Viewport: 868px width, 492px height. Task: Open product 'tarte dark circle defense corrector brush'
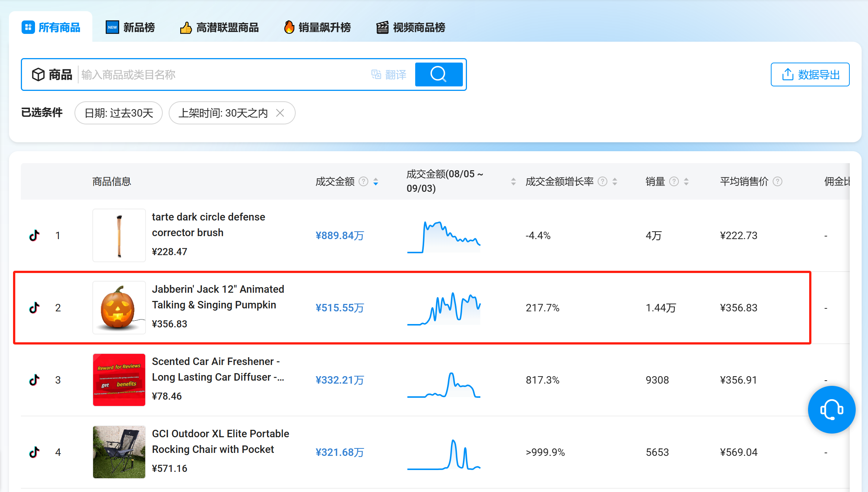[209, 224]
